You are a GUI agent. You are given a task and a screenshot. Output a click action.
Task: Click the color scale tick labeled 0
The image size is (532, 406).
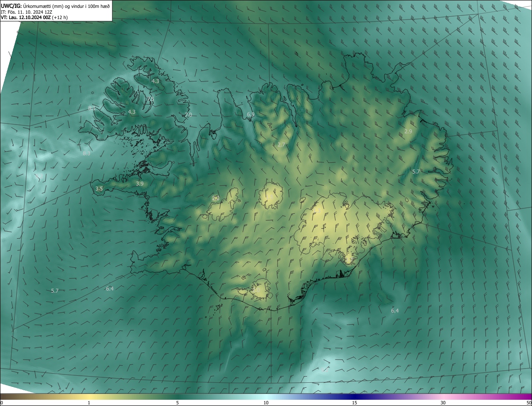coord(1,403)
